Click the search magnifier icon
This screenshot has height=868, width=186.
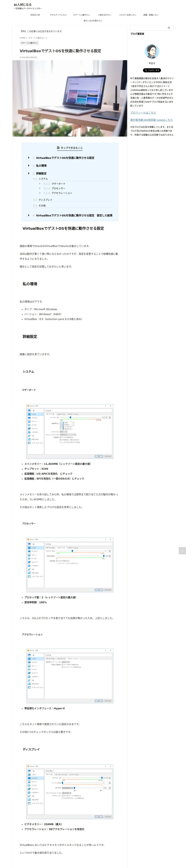tap(169, 28)
